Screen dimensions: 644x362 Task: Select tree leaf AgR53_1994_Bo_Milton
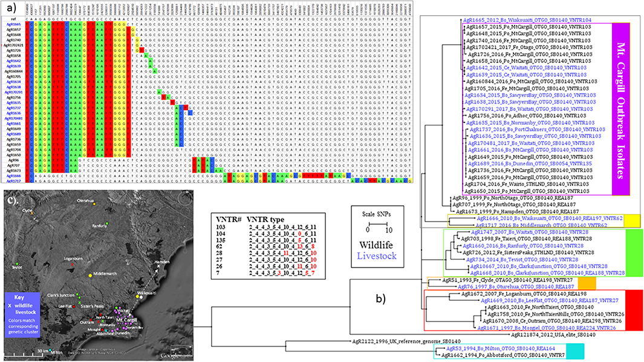(x=500, y=349)
